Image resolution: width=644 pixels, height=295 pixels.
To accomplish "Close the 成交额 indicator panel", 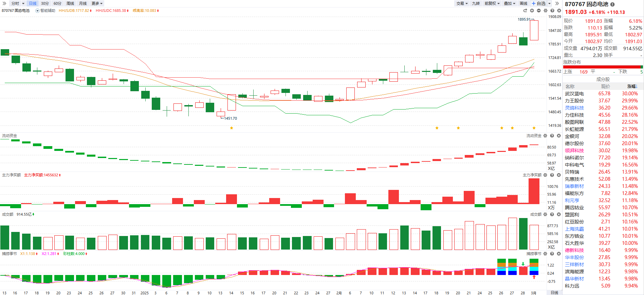I will (x=559, y=214).
